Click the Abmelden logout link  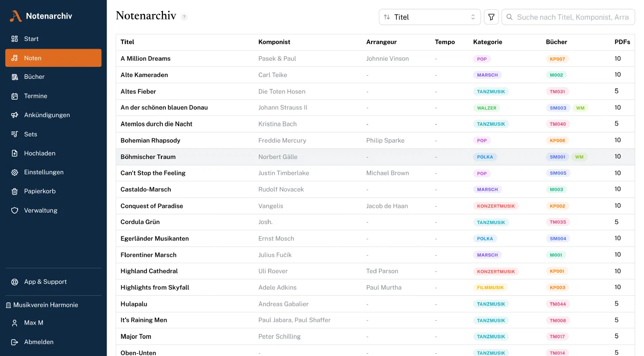[53, 342]
